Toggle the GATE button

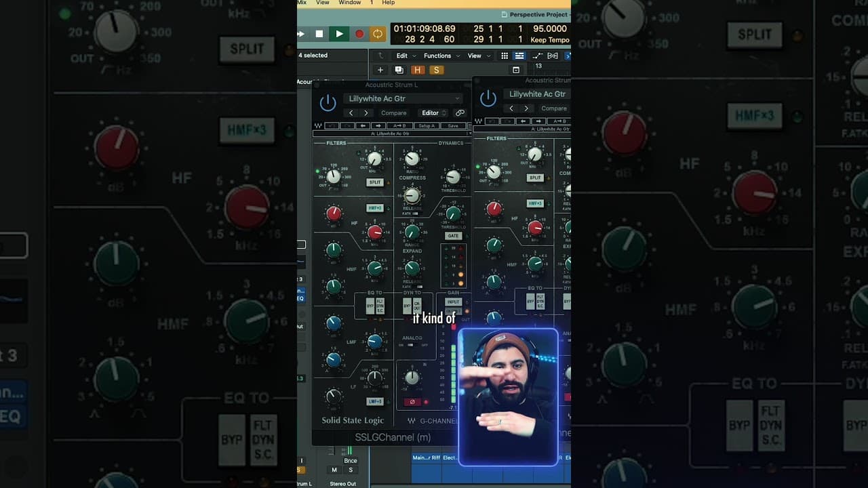coord(453,236)
